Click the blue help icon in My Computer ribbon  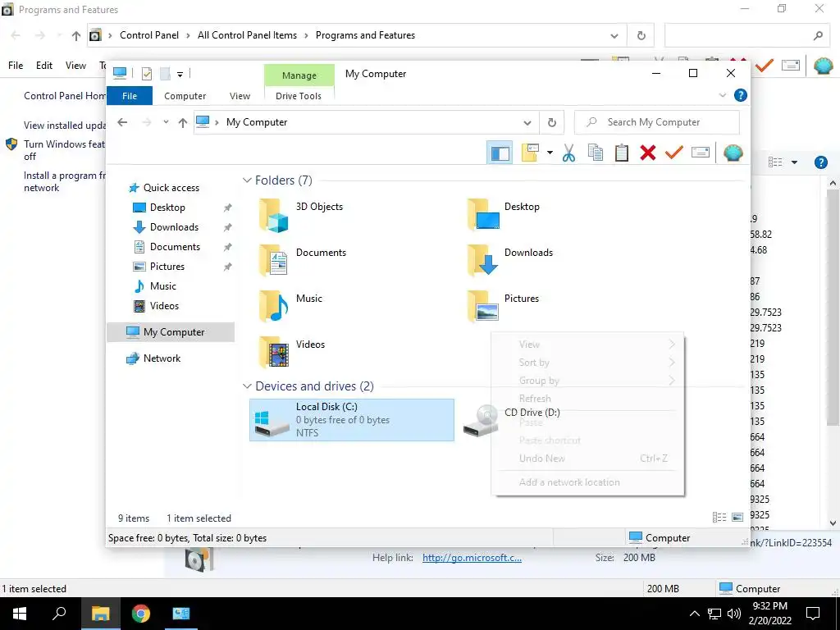(x=741, y=95)
